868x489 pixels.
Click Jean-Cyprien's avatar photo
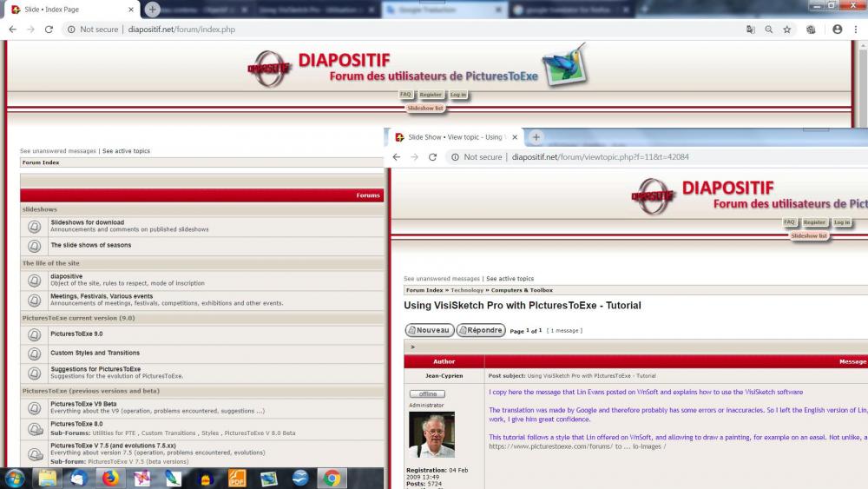(431, 435)
